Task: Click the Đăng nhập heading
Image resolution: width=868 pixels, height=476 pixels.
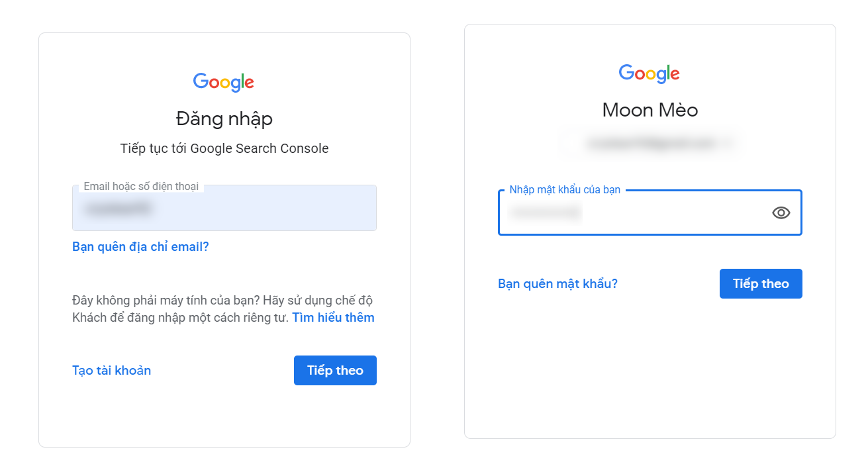Action: [x=224, y=119]
